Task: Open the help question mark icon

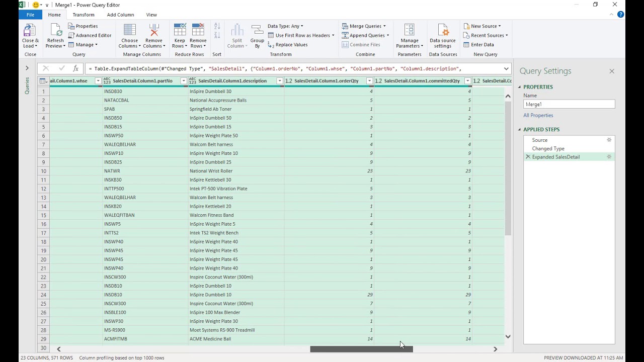Action: (x=620, y=15)
